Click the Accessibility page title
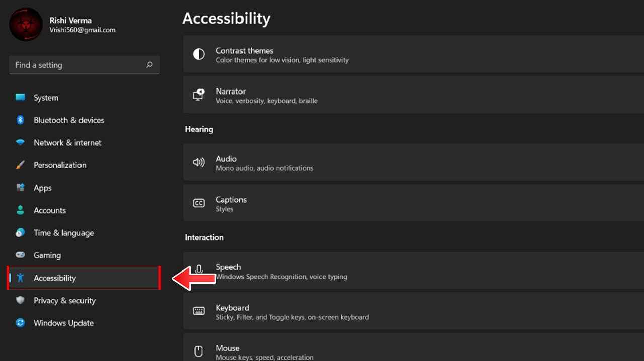644x361 pixels. pyautogui.click(x=226, y=18)
